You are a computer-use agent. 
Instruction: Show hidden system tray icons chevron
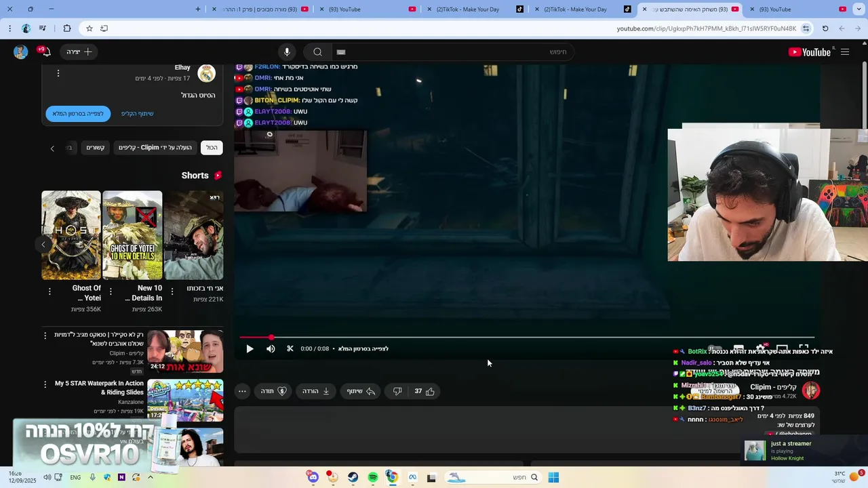point(150,477)
